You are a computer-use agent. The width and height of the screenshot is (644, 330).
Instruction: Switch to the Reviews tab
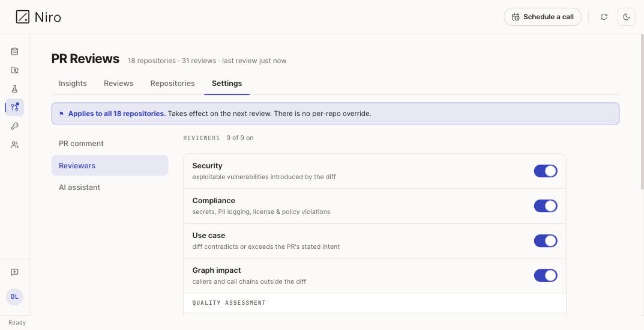tap(118, 84)
